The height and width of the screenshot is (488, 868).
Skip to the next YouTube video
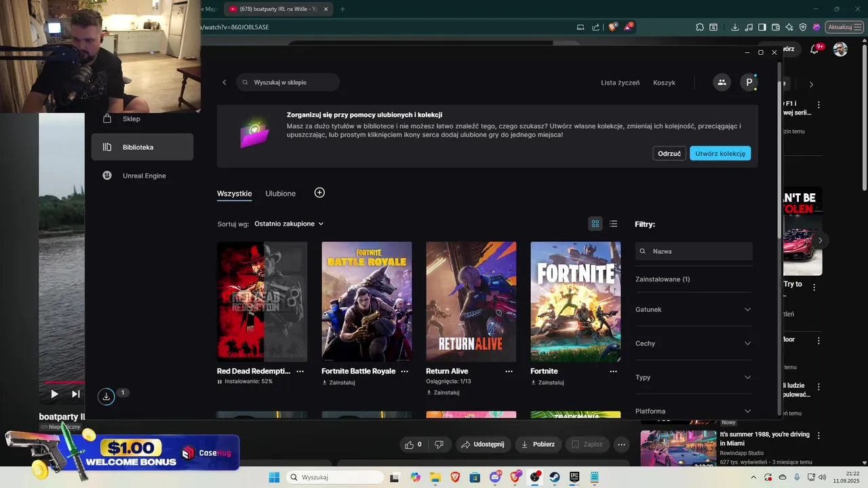click(76, 394)
